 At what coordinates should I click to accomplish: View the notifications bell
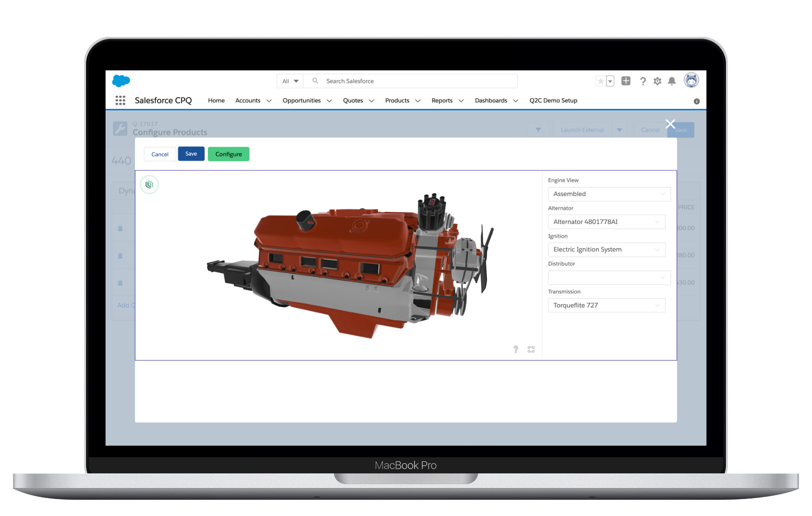point(672,81)
